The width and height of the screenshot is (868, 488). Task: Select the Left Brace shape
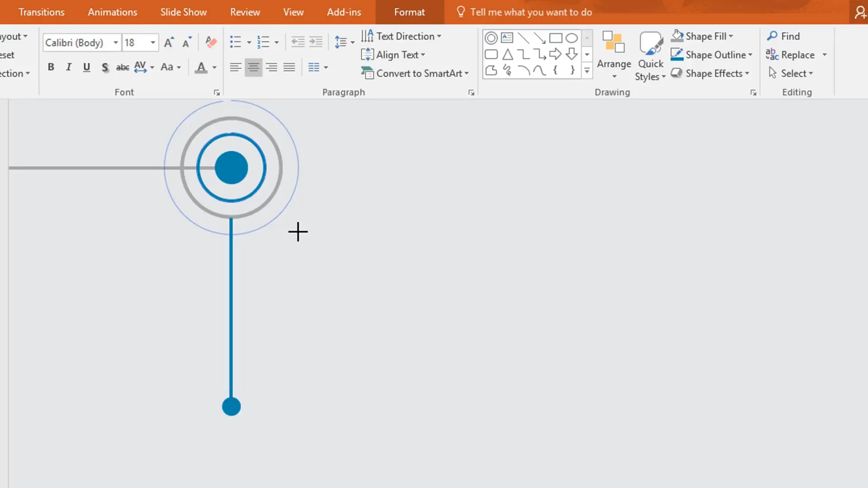556,70
